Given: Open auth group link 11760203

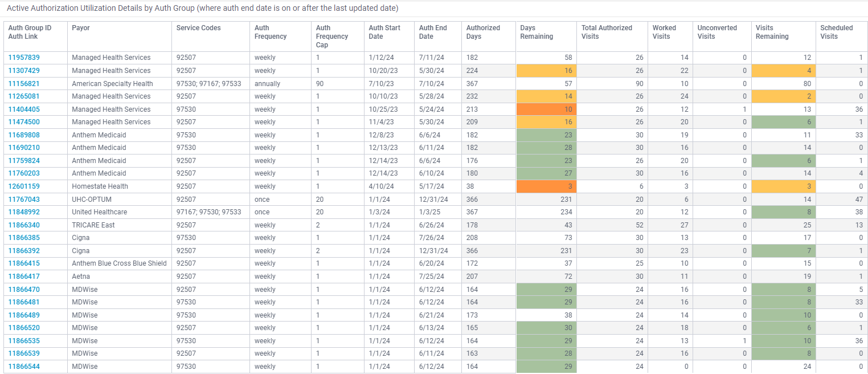Looking at the screenshot, I should 24,173.
